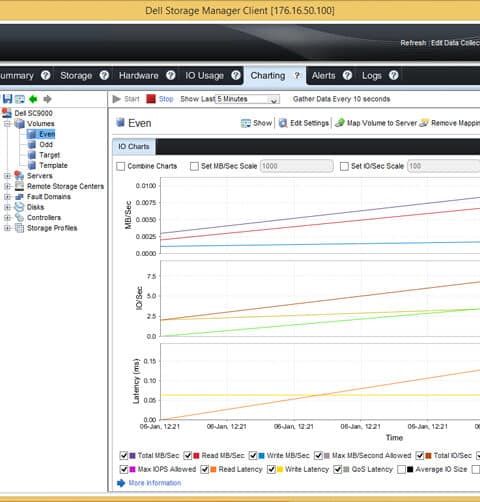Screen dimensions: 480x502
Task: Uncheck the Read MB/Sec series checkbox
Action: click(x=188, y=455)
